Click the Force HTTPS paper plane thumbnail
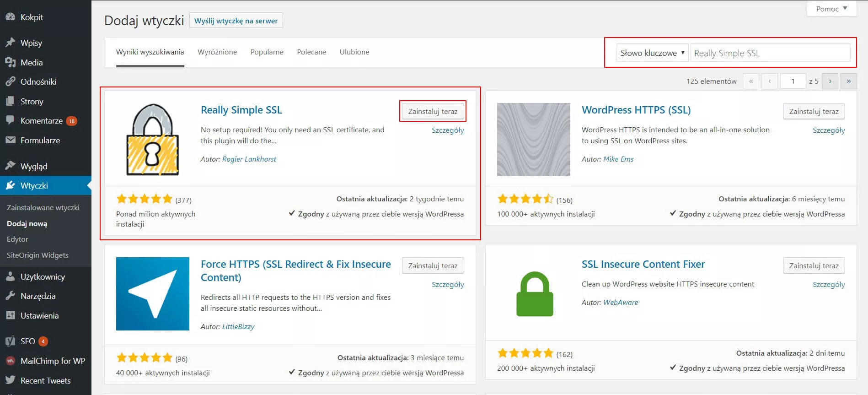This screenshot has width=868, height=395. [x=153, y=294]
